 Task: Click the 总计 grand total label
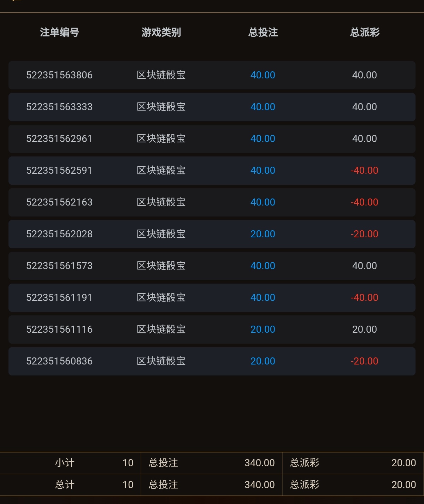click(65, 485)
